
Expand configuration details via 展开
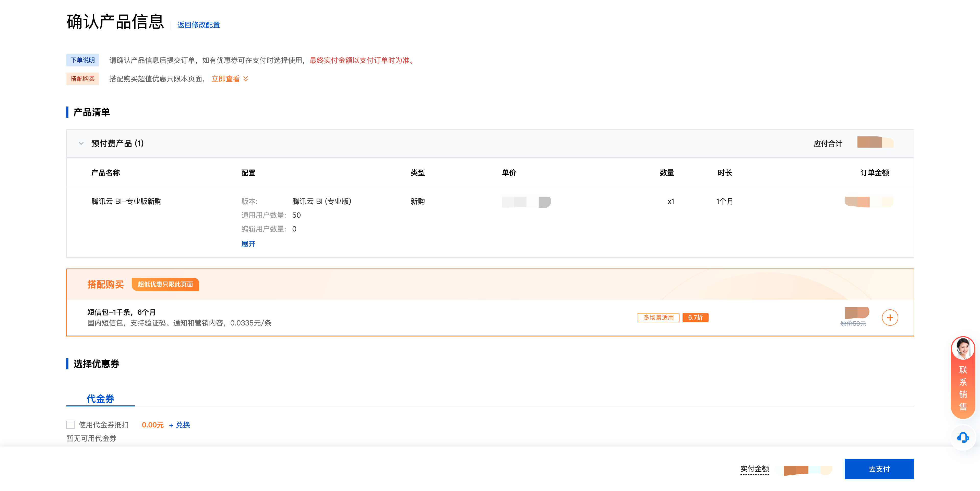tap(248, 244)
